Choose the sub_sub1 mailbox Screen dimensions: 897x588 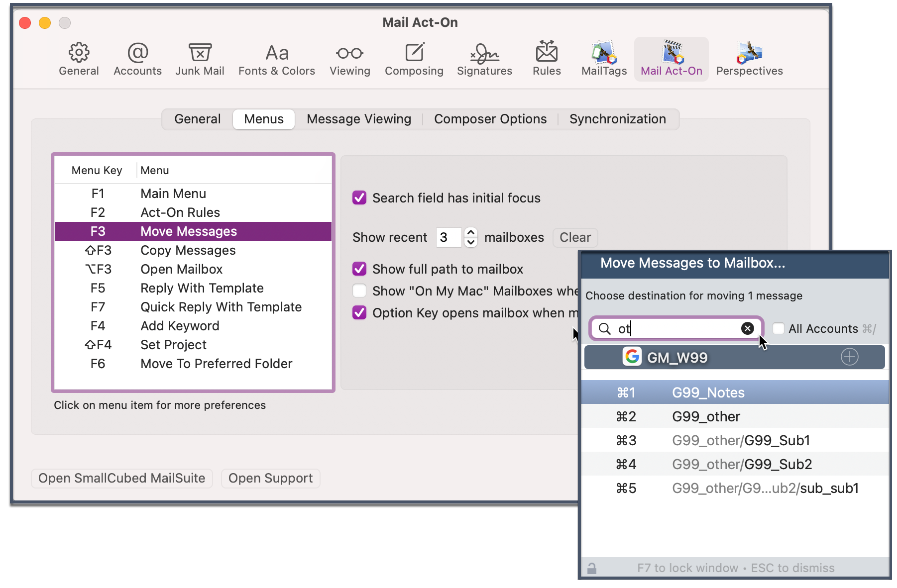pos(735,488)
